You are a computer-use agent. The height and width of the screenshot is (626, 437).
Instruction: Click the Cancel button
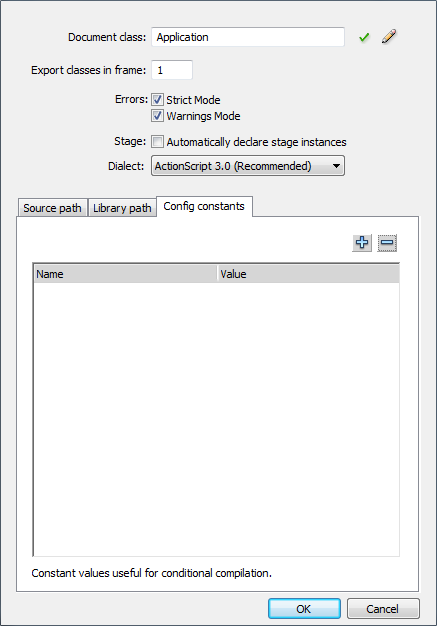(383, 609)
